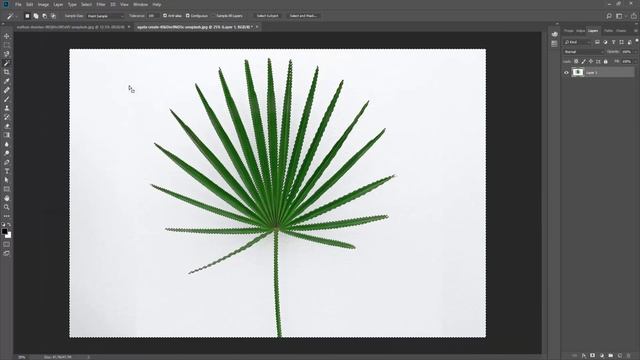
Task: Select the Hand tool
Action: tap(7, 198)
